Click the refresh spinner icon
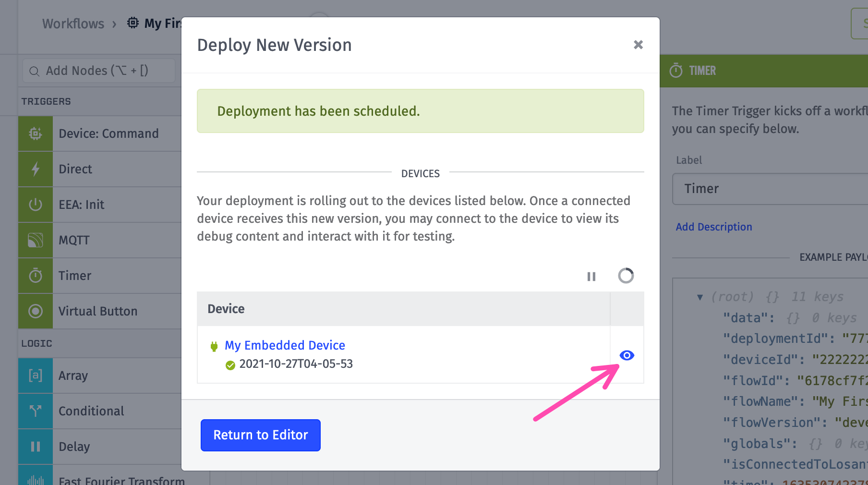The height and width of the screenshot is (485, 868). 626,276
